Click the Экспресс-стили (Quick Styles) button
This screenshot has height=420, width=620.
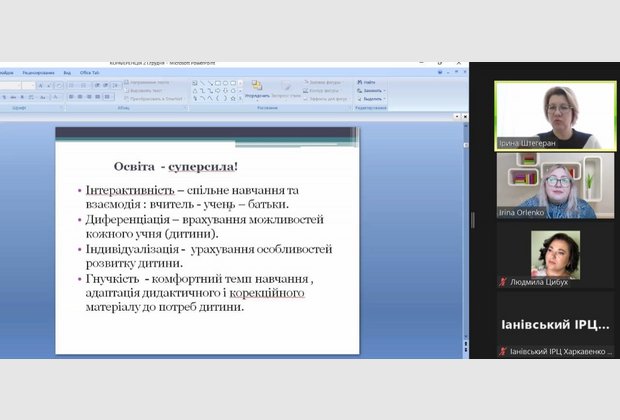pos(286,90)
